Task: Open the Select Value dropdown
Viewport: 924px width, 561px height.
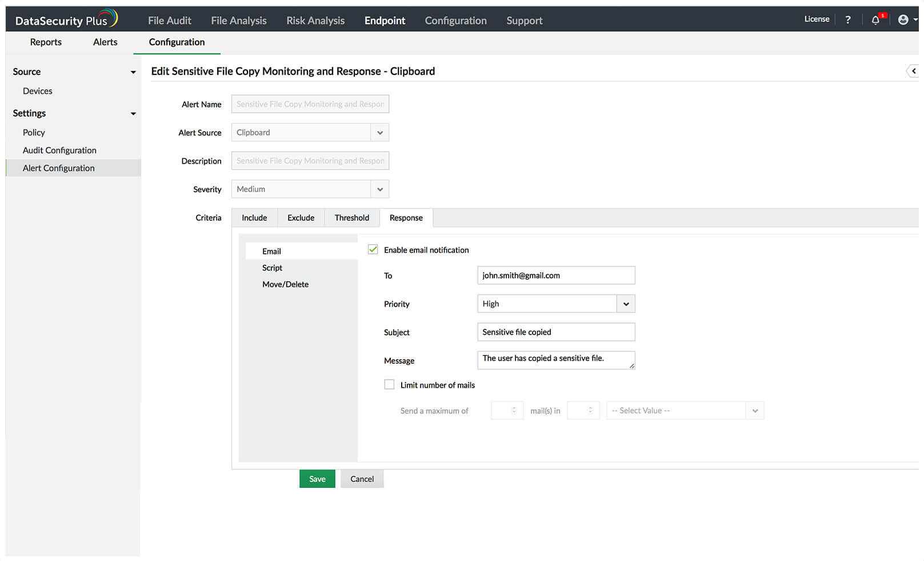Action: coord(755,410)
